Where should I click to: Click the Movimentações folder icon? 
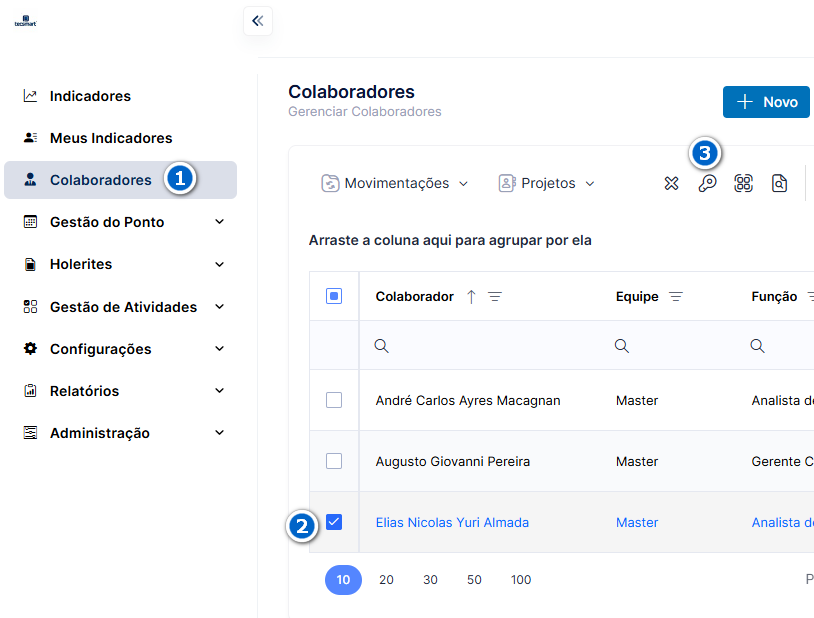[330, 183]
